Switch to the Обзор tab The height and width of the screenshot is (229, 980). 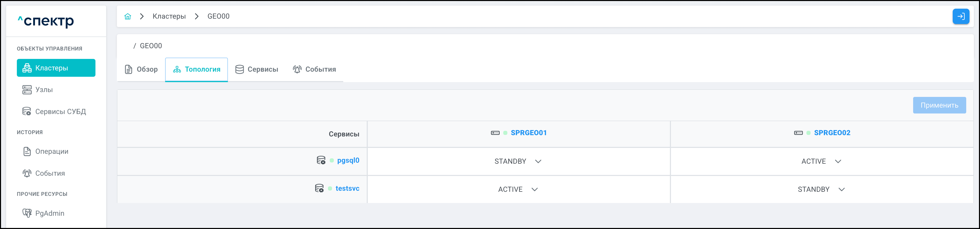tap(141, 69)
